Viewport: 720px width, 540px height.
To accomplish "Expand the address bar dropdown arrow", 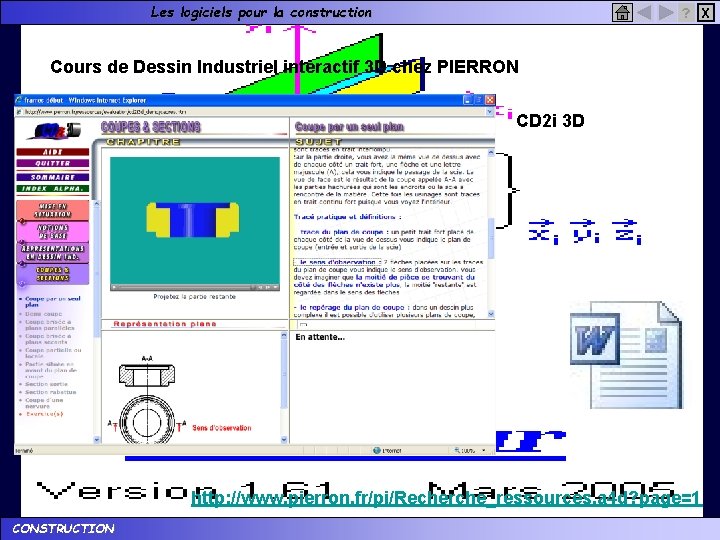I will 489,112.
